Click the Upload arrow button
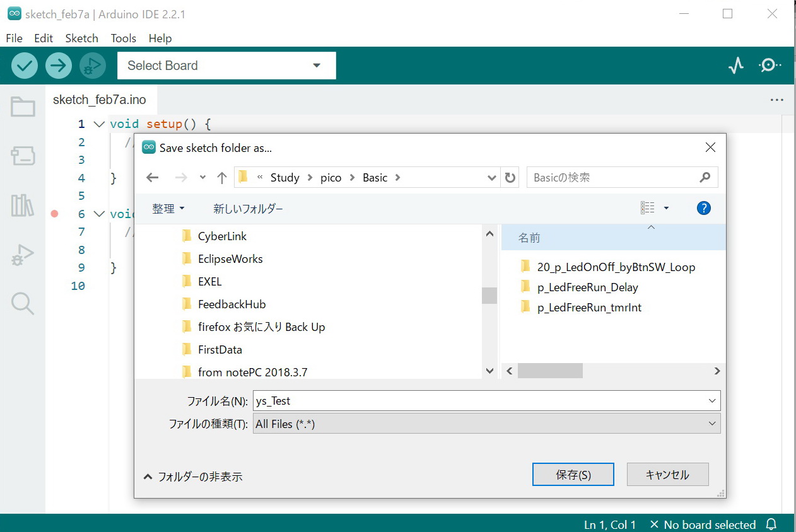The image size is (796, 532). point(59,66)
